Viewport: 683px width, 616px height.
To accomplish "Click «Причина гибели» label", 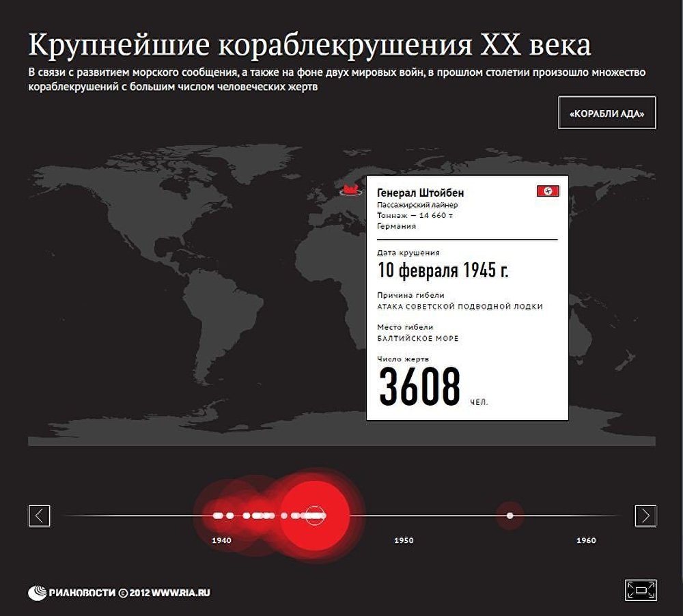I will click(x=410, y=295).
